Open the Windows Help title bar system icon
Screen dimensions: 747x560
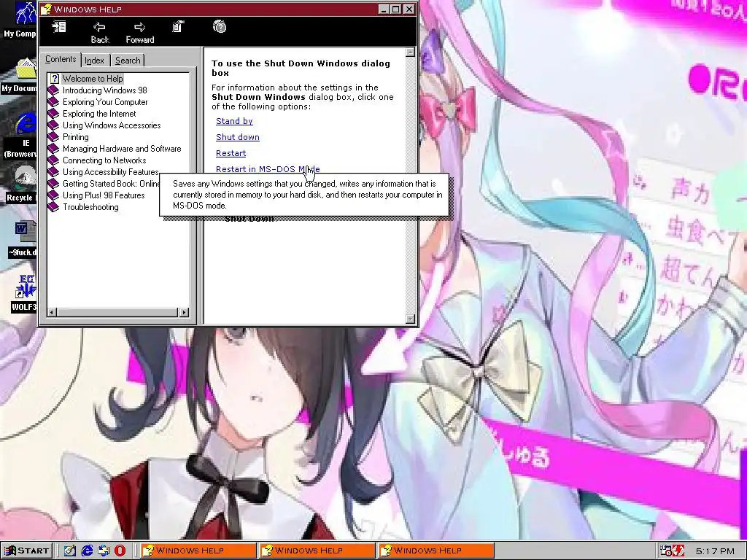[46, 9]
